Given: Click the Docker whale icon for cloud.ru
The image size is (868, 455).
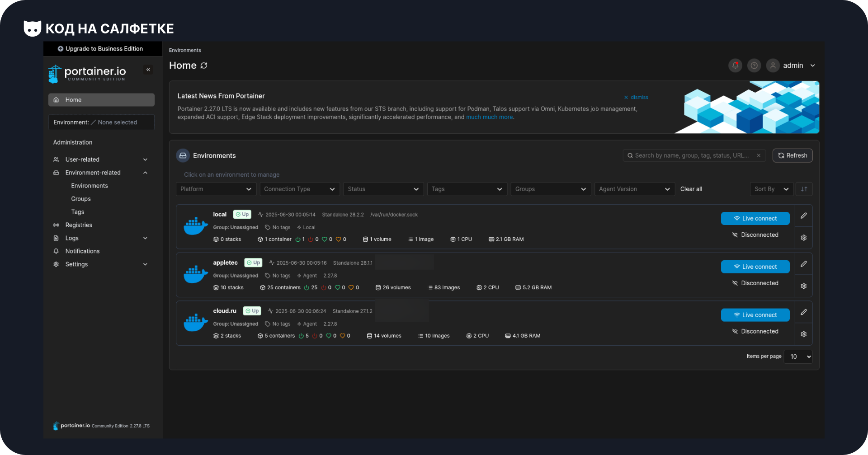Looking at the screenshot, I should [x=196, y=323].
